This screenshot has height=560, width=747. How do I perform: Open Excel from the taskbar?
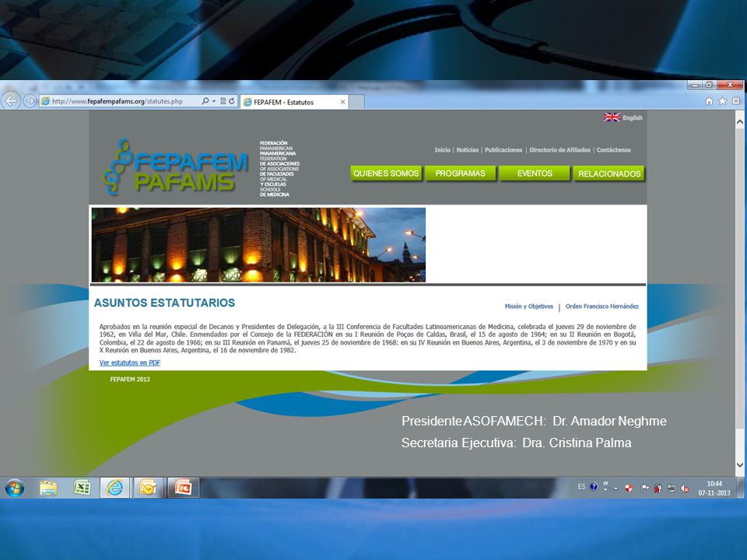[82, 488]
